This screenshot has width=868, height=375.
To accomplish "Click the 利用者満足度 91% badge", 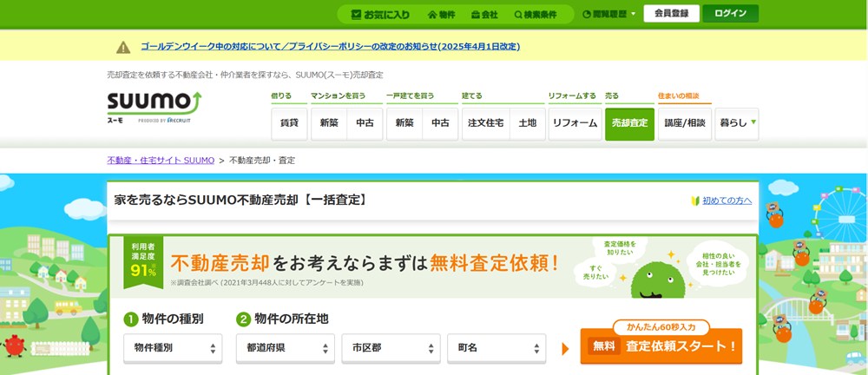I will (x=143, y=262).
